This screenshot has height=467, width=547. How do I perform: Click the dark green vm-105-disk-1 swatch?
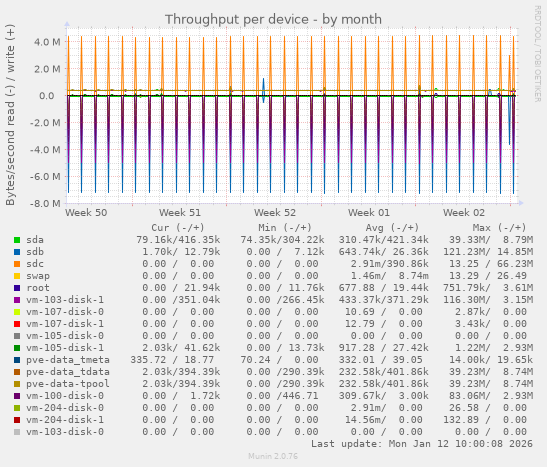click(x=17, y=348)
